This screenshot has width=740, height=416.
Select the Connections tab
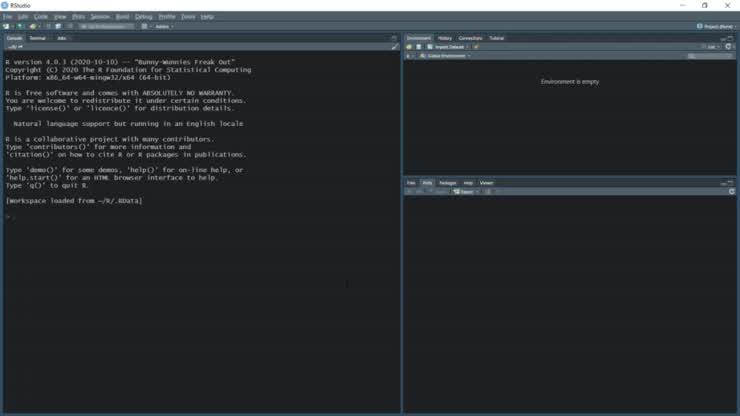[470, 38]
